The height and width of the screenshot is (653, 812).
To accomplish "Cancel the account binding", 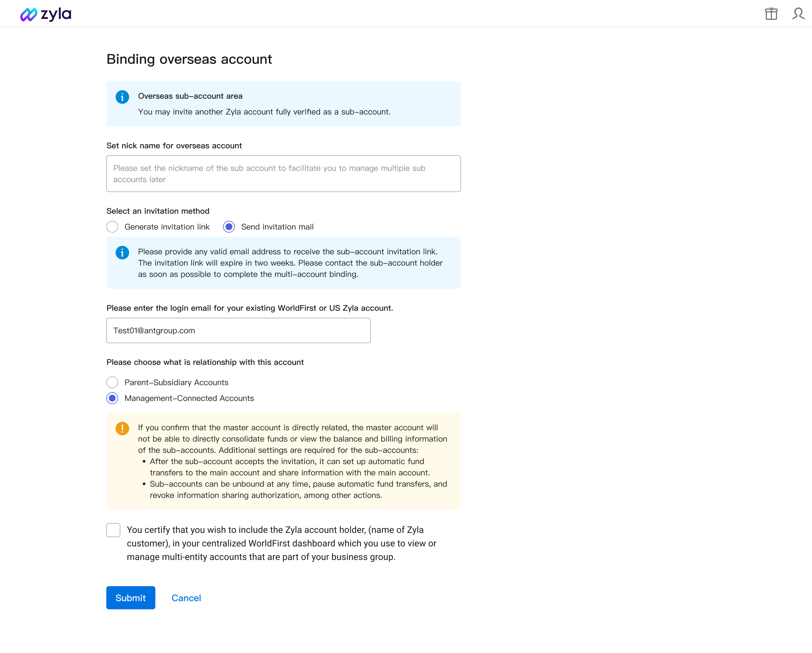I will coord(186,598).
